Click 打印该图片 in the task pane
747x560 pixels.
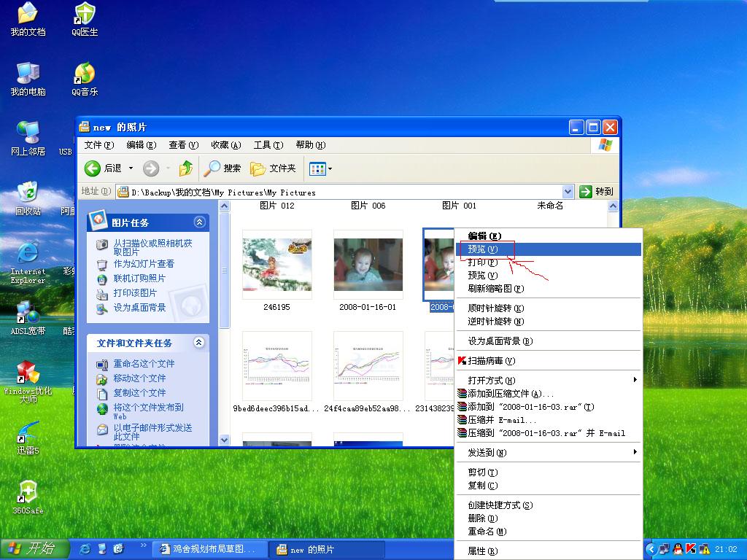135,293
